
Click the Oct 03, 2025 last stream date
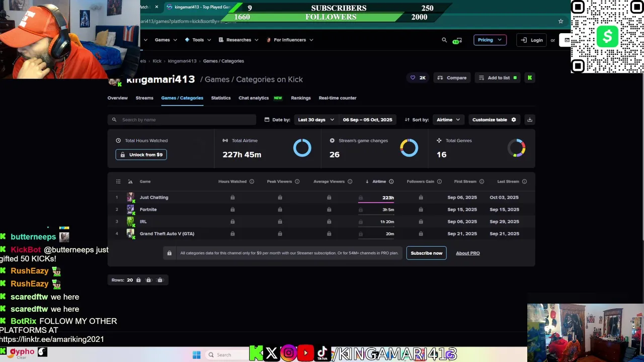pyautogui.click(x=504, y=198)
